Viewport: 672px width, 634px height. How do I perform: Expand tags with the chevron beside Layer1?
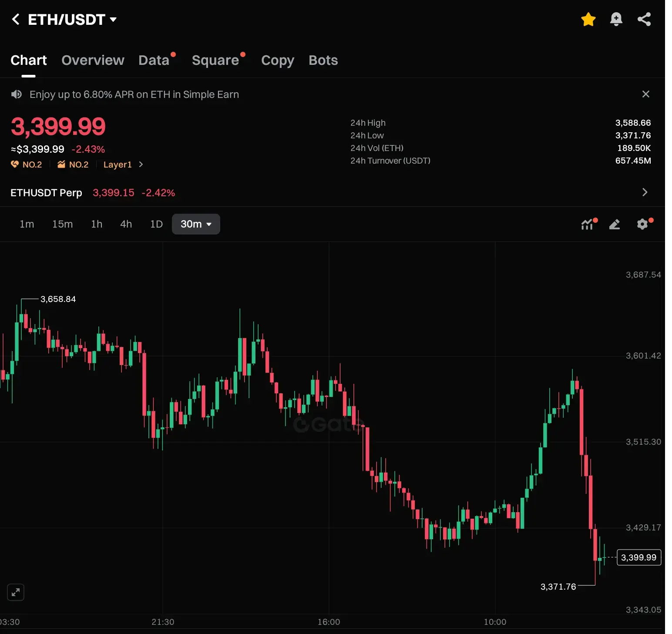141,164
